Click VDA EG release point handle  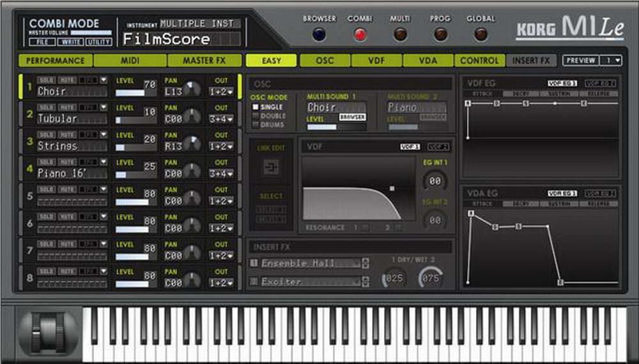point(560,282)
